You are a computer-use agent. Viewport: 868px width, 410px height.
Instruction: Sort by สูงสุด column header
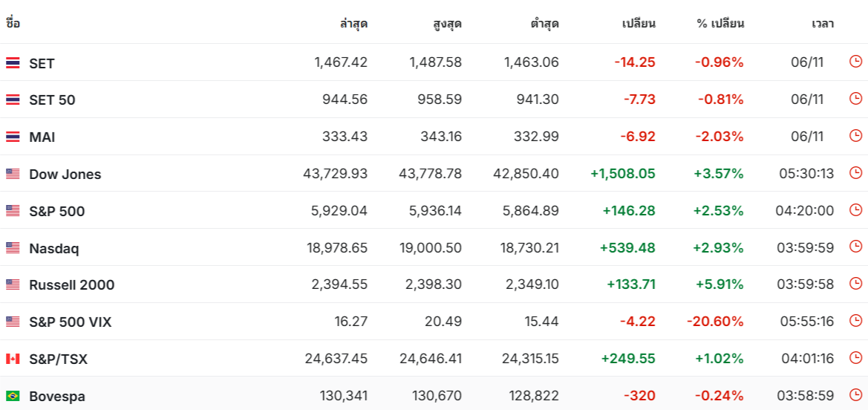coord(447,24)
